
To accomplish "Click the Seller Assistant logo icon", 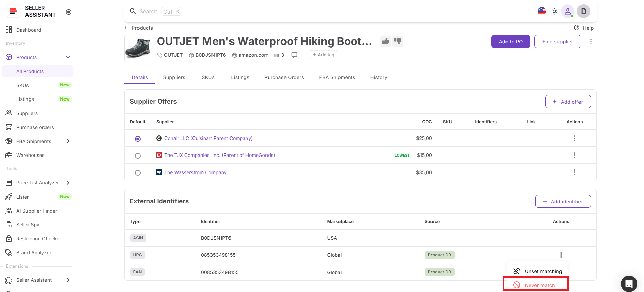I will click(x=13, y=11).
